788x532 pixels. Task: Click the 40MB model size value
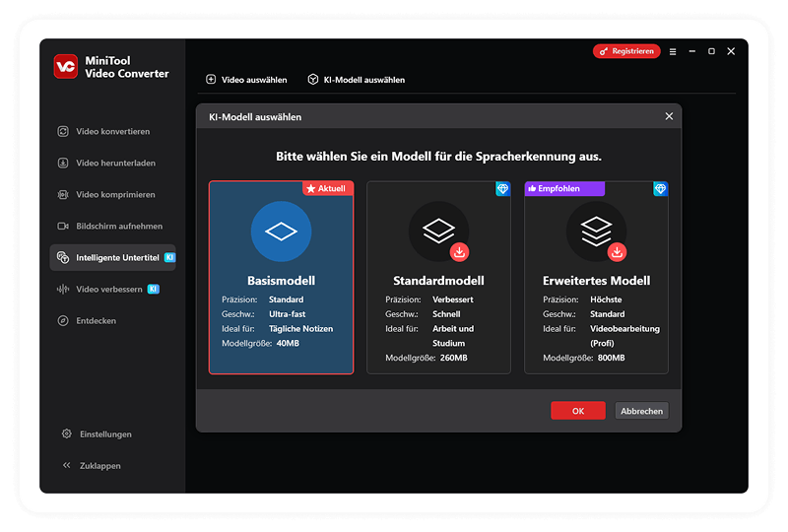point(288,344)
